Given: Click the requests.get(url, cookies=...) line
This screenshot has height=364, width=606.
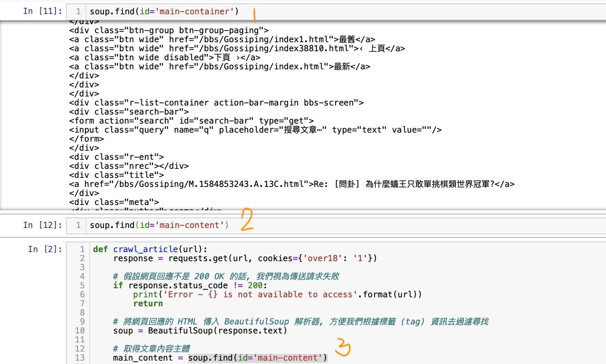Looking at the screenshot, I should 245,258.
